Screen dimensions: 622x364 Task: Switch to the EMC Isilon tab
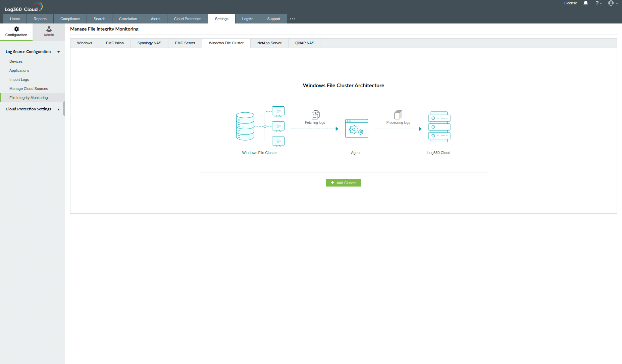tap(114, 43)
